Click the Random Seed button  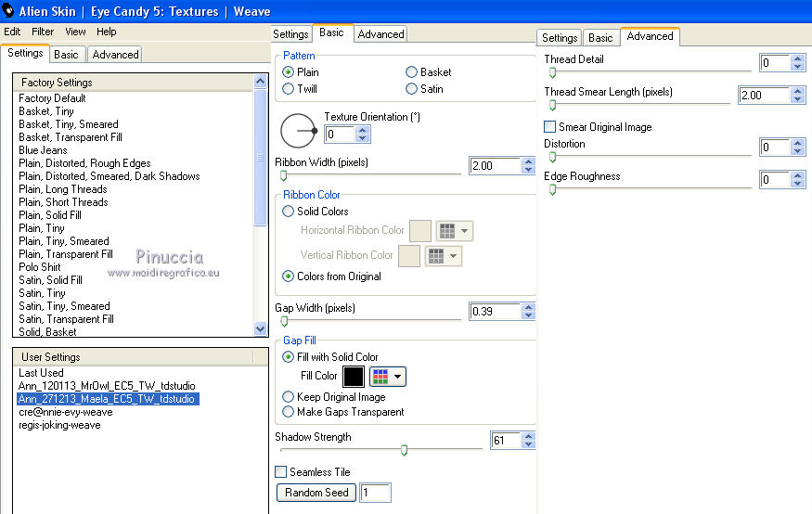pyautogui.click(x=316, y=493)
